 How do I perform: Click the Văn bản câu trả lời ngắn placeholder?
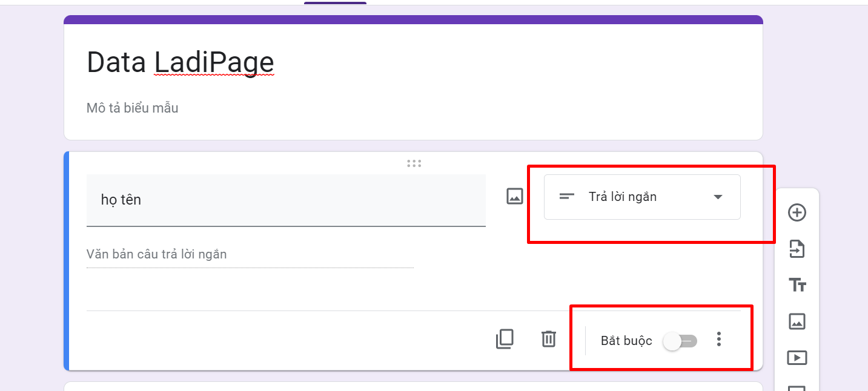click(x=157, y=254)
